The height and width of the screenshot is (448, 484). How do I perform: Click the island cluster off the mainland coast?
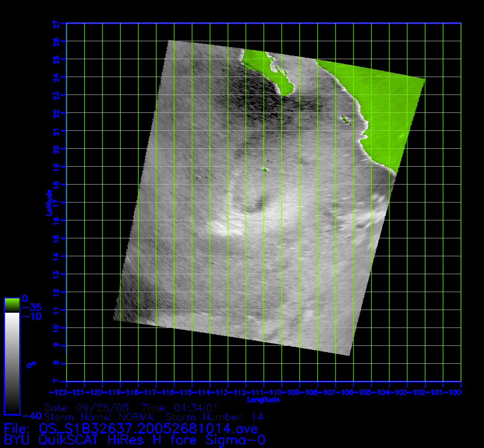(x=346, y=119)
